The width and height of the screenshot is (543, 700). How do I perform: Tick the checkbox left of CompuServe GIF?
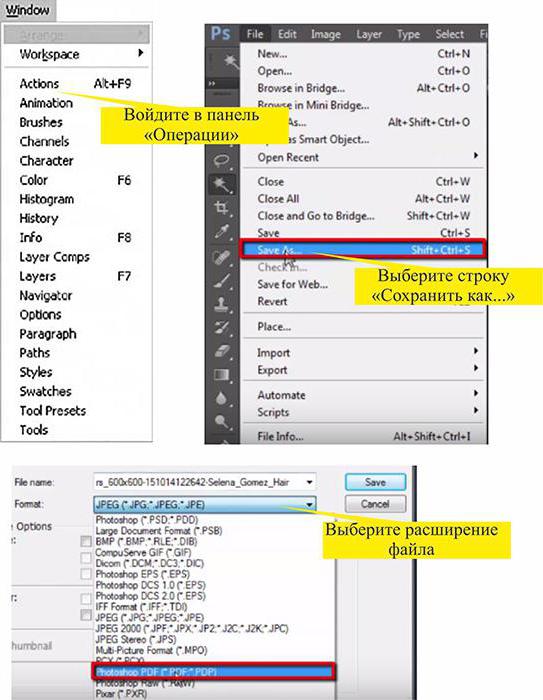(x=86, y=558)
